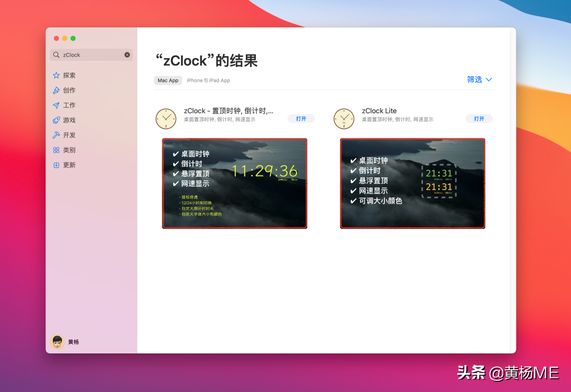The image size is (571, 392).
Task: Click the star icon beside 探索
Action: 56,76
